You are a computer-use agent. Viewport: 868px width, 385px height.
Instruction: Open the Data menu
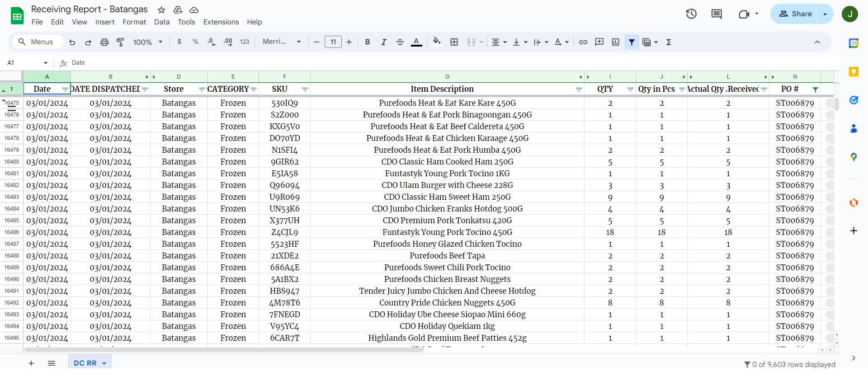click(162, 22)
